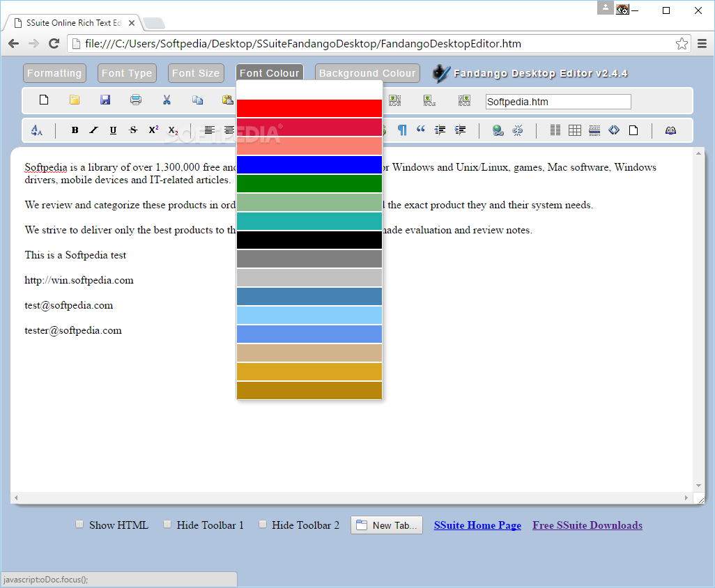Open the Background Colour dropdown
715x588 pixels.
click(367, 73)
